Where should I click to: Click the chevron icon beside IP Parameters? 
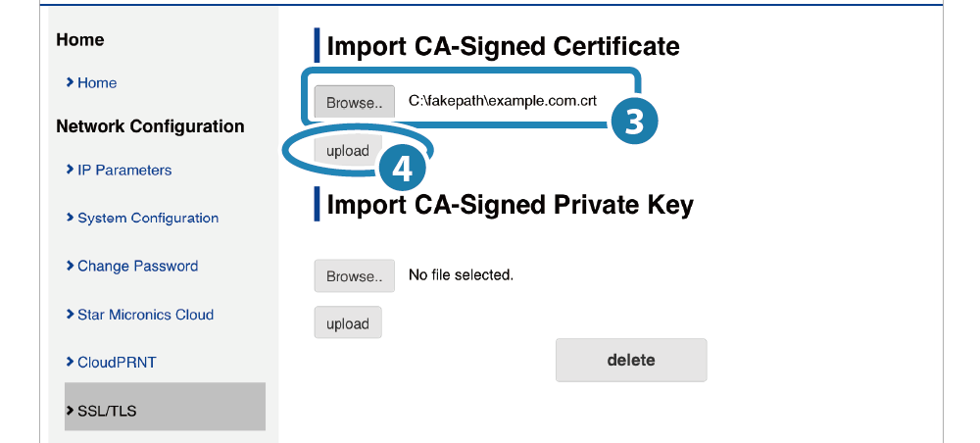coord(70,170)
